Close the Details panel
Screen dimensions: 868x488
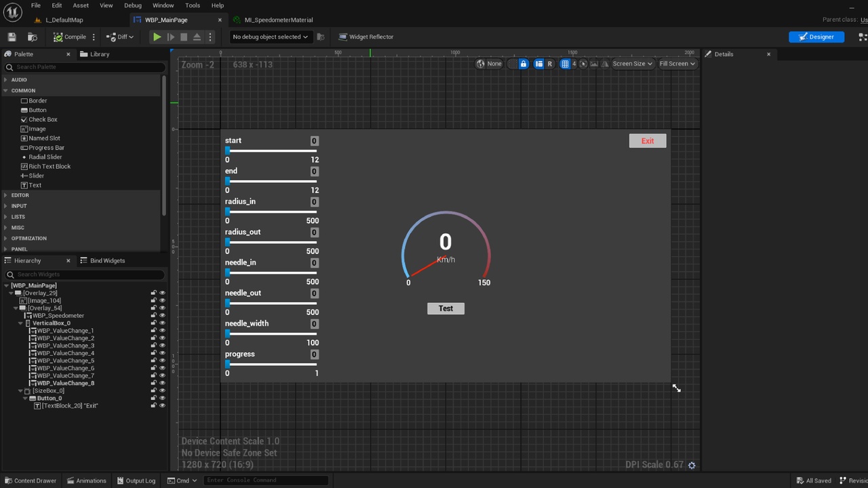[768, 54]
